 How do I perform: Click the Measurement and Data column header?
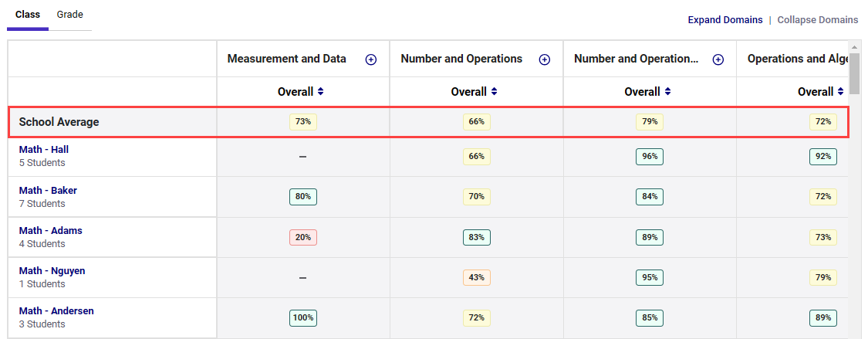[x=287, y=59]
